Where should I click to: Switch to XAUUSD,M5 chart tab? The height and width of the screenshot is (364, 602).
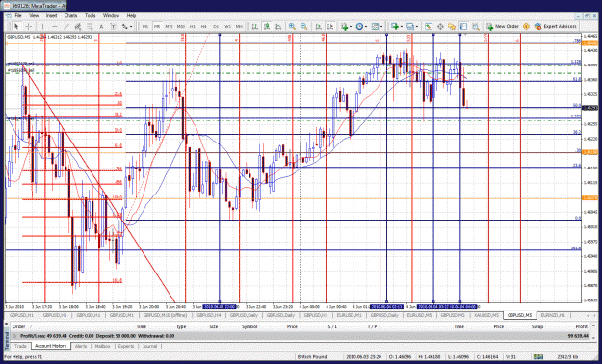pos(486,315)
